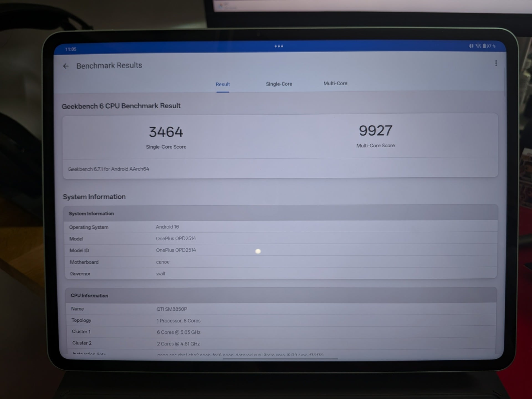Viewport: 532px width, 399px height.
Task: Tap the Android 16 value
Action: [x=167, y=227]
